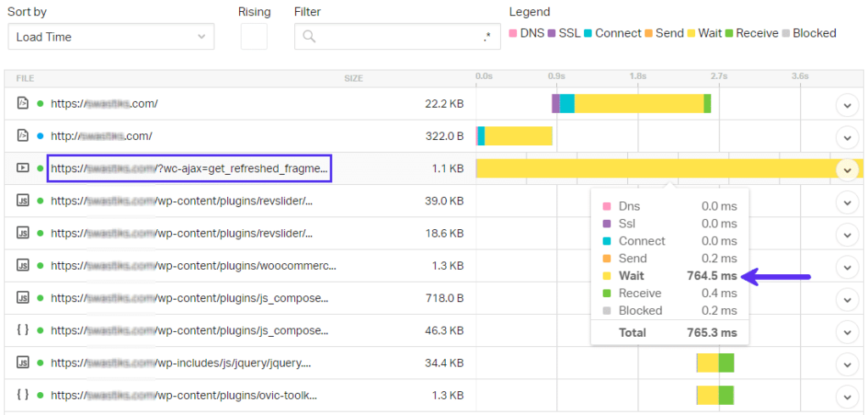Click the FILE column header
868x415 pixels.
[25, 78]
